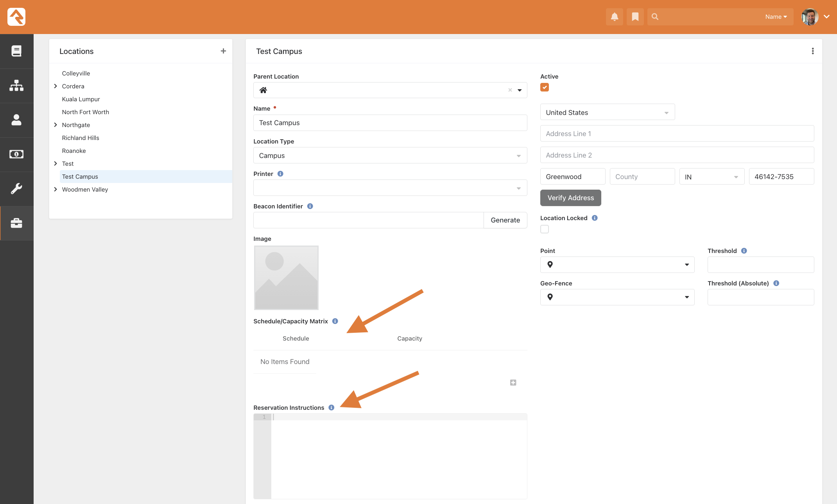Uncheck the Active checkbox
The image size is (837, 504).
click(544, 87)
